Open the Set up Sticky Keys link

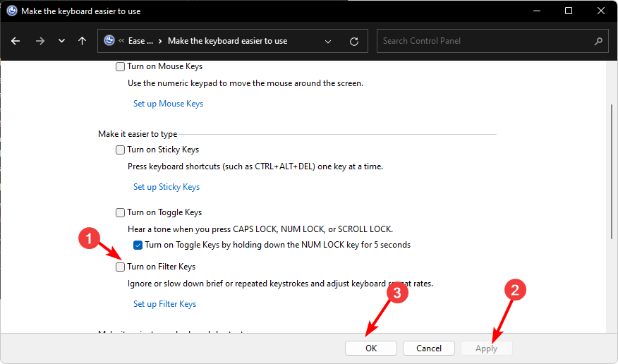pyautogui.click(x=166, y=187)
